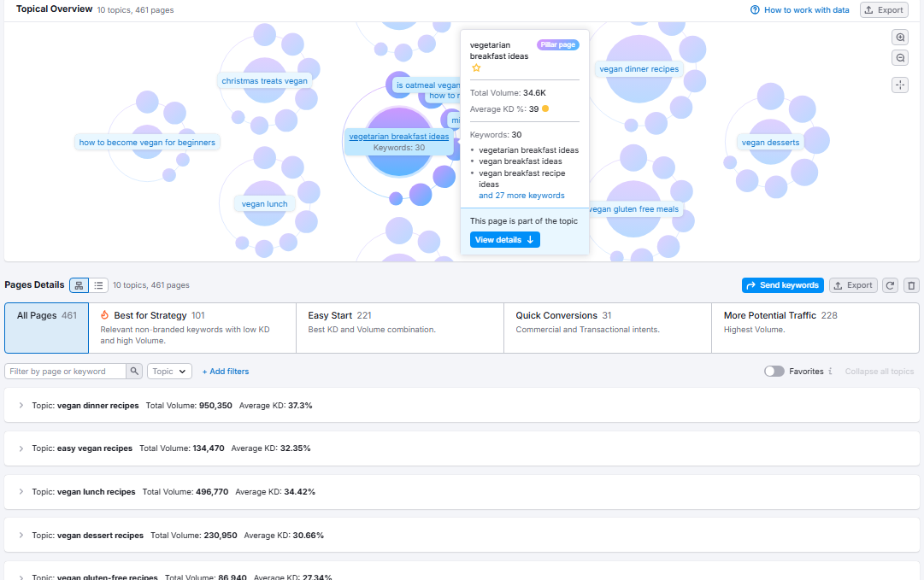This screenshot has width=924, height=580.
Task: Delete using the trash icon
Action: [911, 285]
